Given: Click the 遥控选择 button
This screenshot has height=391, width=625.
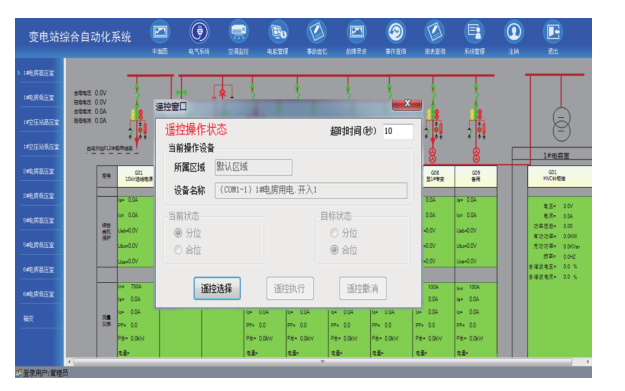Looking at the screenshot, I should click(x=217, y=288).
